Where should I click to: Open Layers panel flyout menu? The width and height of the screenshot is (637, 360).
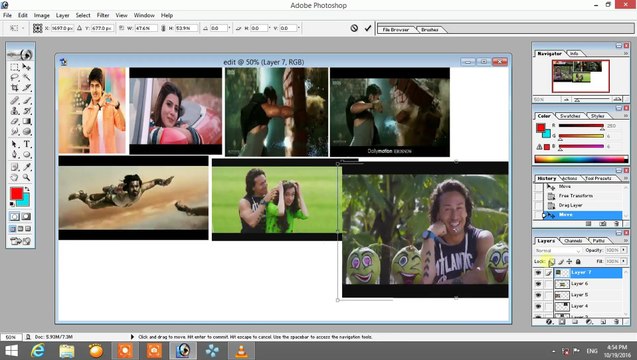coord(626,241)
